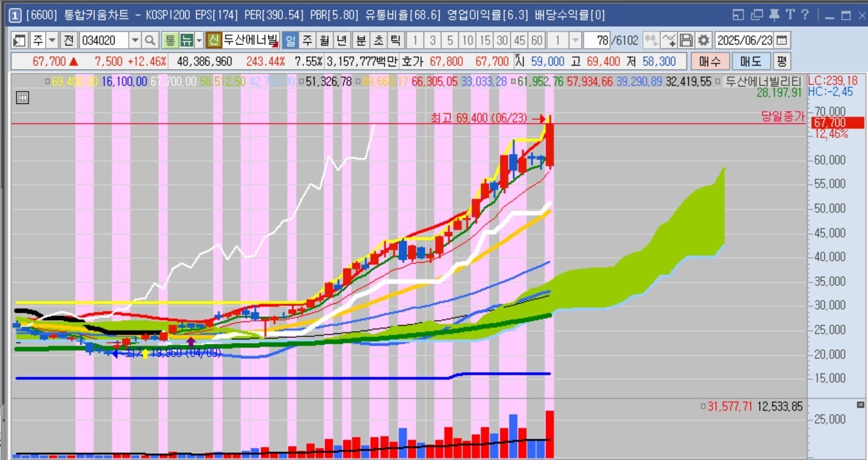Click the HC:-2.45 value
Image resolution: width=868 pixels, height=460 pixels.
[x=830, y=91]
